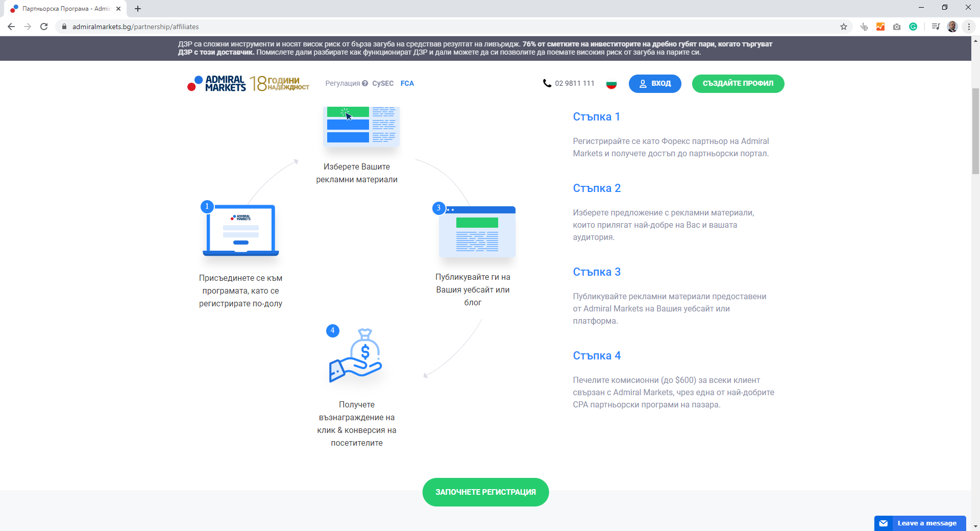Click the dotted grid extension icon
The height and width of the screenshot is (531, 980).
point(864,27)
